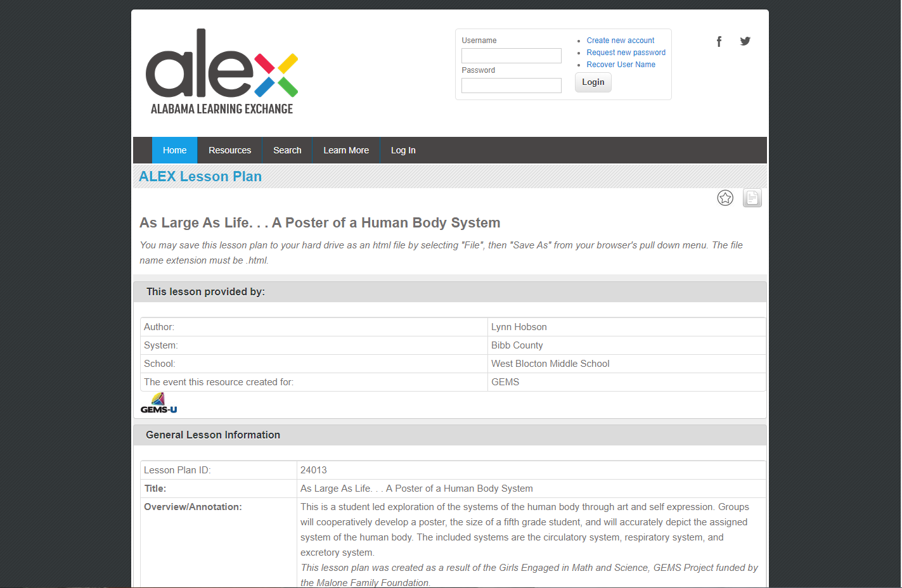
Task: Switch to the Home tab
Action: (174, 150)
